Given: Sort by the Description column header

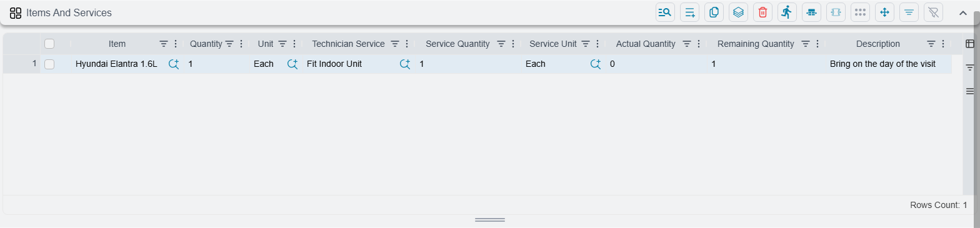Looking at the screenshot, I should click(x=878, y=44).
